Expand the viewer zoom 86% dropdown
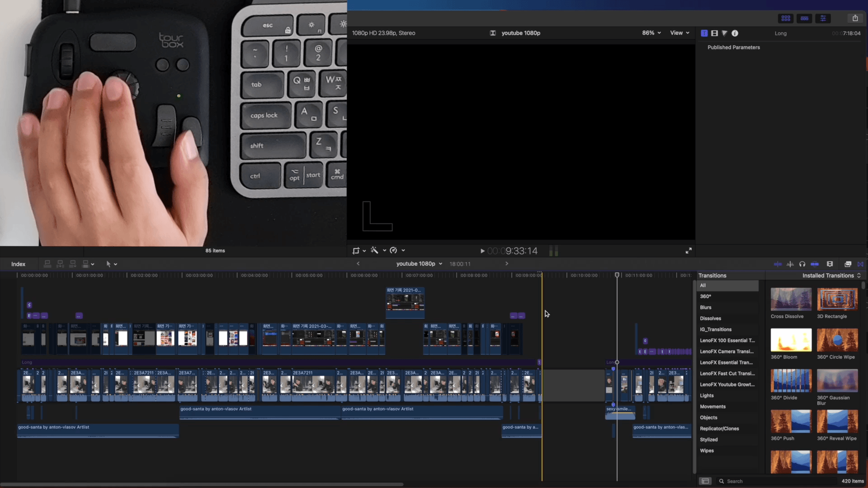Image resolution: width=868 pixels, height=488 pixels. coord(651,33)
